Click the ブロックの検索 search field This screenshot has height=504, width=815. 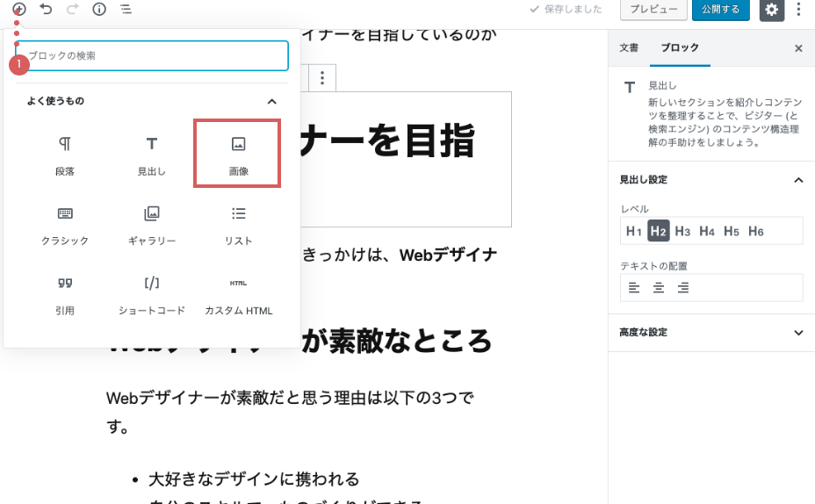(154, 55)
